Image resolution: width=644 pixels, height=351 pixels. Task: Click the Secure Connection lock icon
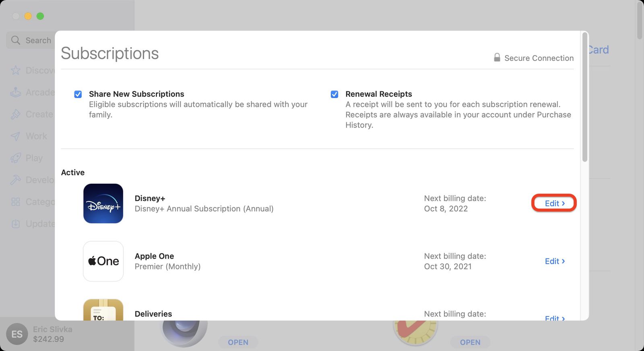pyautogui.click(x=496, y=57)
